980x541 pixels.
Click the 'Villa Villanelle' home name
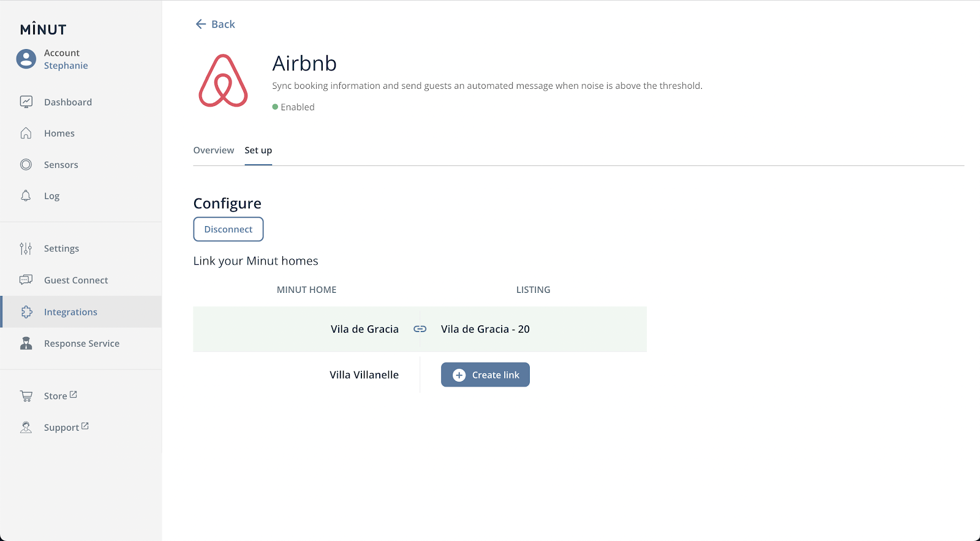click(x=364, y=374)
